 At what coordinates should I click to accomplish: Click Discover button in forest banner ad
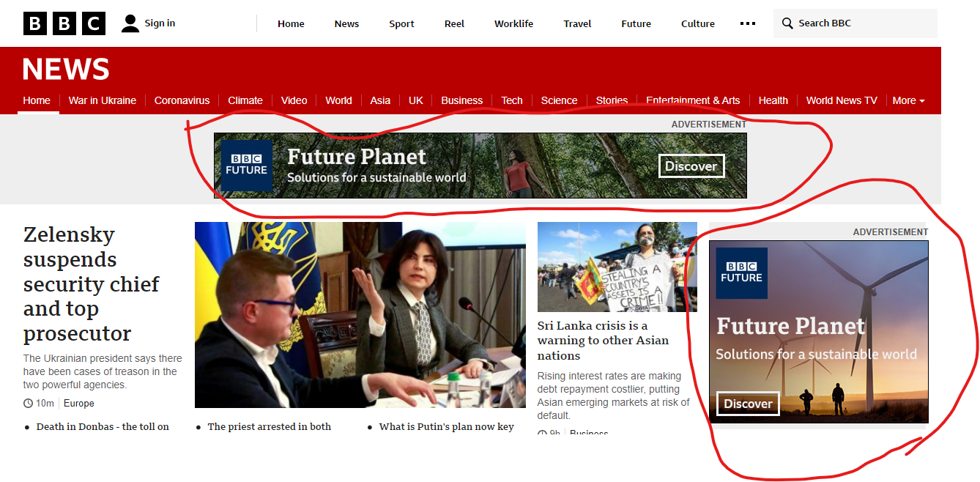pos(691,166)
